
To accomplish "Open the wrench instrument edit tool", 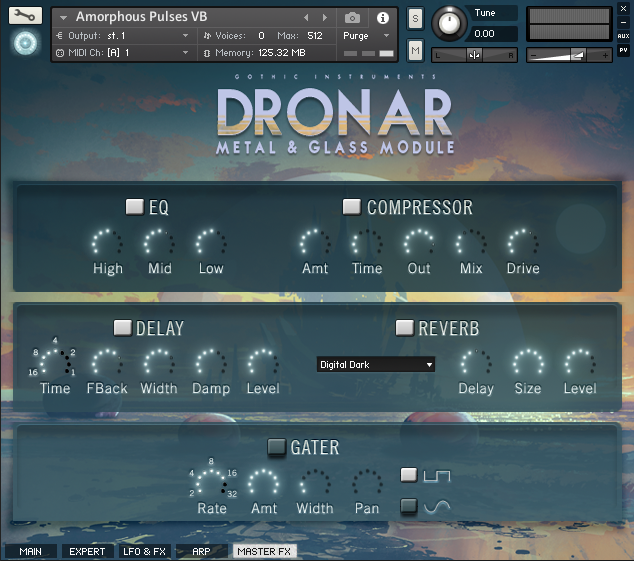I will point(25,15).
